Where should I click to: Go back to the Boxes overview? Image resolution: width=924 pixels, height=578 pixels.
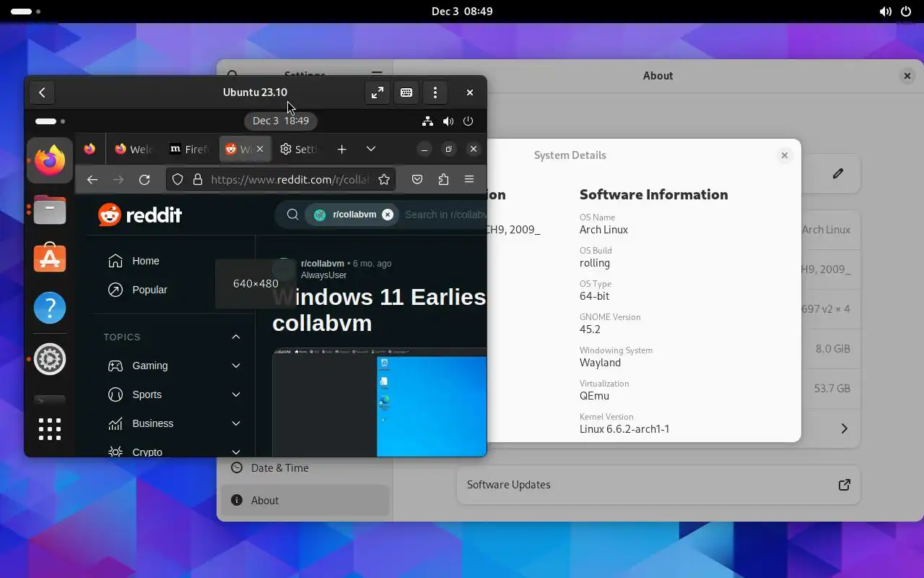(x=42, y=92)
